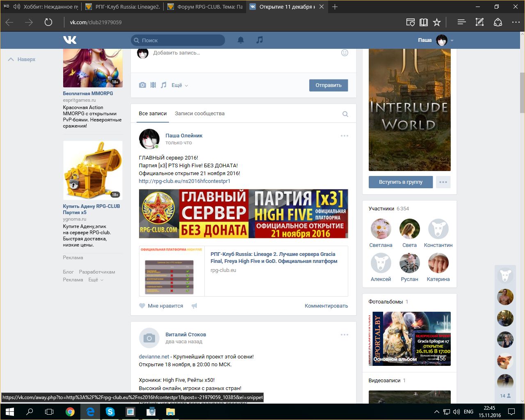
Task: Go back in Edge browser
Action: point(9,22)
